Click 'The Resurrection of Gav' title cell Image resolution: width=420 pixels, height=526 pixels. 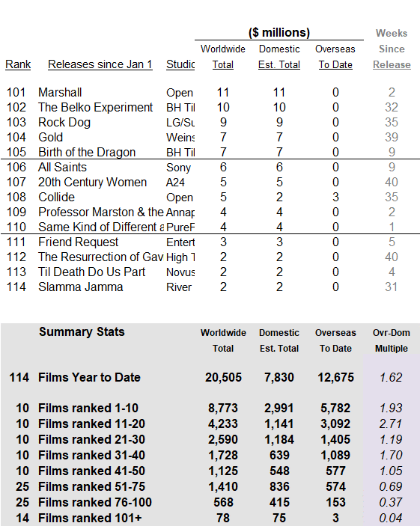coord(101,257)
